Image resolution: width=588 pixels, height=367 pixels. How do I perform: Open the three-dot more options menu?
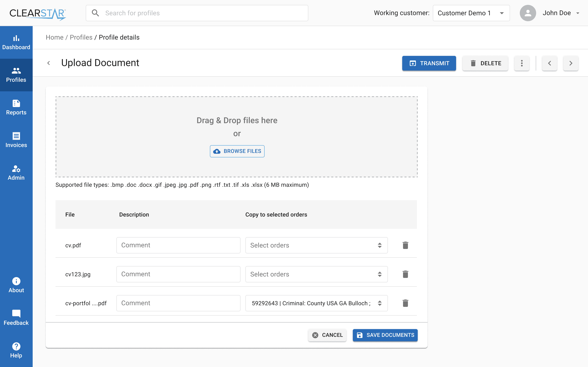point(521,63)
